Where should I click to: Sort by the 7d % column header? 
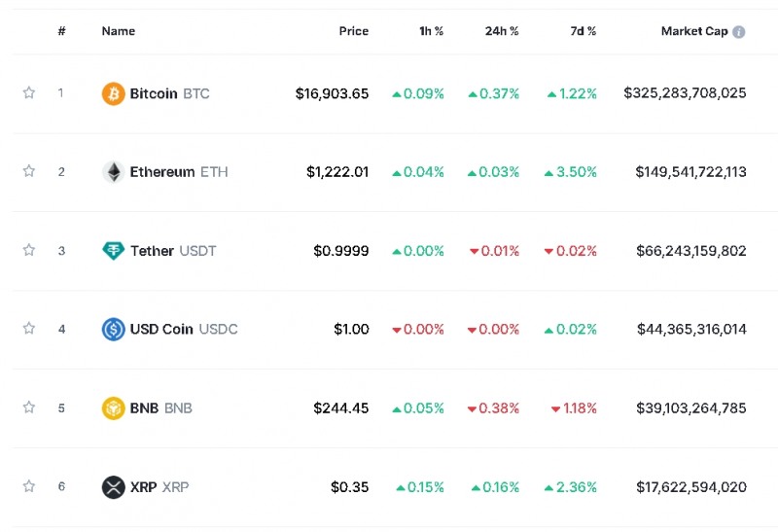(583, 31)
